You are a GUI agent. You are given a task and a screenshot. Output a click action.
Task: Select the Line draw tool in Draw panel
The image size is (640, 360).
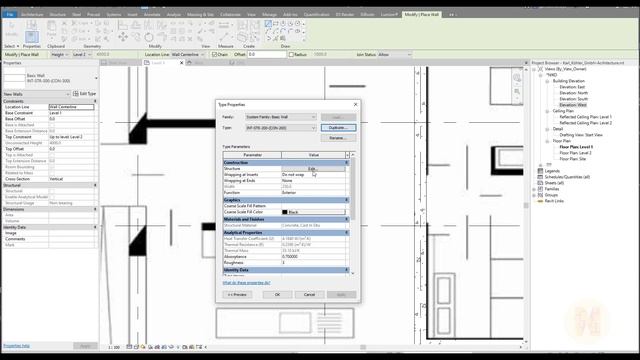tap(268, 24)
